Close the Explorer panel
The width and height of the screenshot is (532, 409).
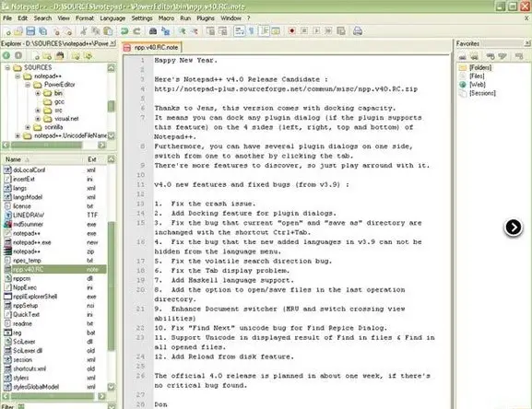[x=112, y=43]
